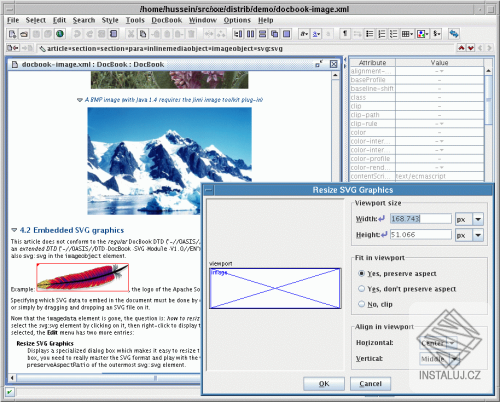The width and height of the screenshot is (500, 402).
Task: Click the Apache feather SVG image
Action: pyautogui.click(x=83, y=277)
